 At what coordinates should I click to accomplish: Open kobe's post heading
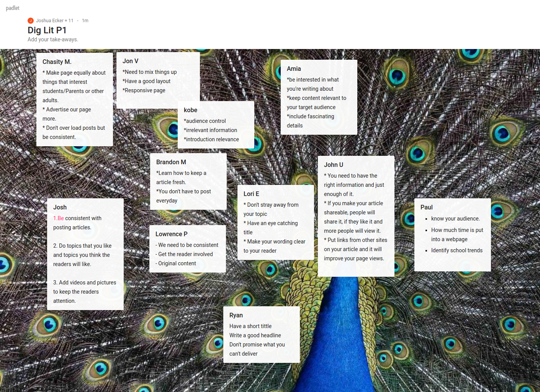click(x=190, y=110)
